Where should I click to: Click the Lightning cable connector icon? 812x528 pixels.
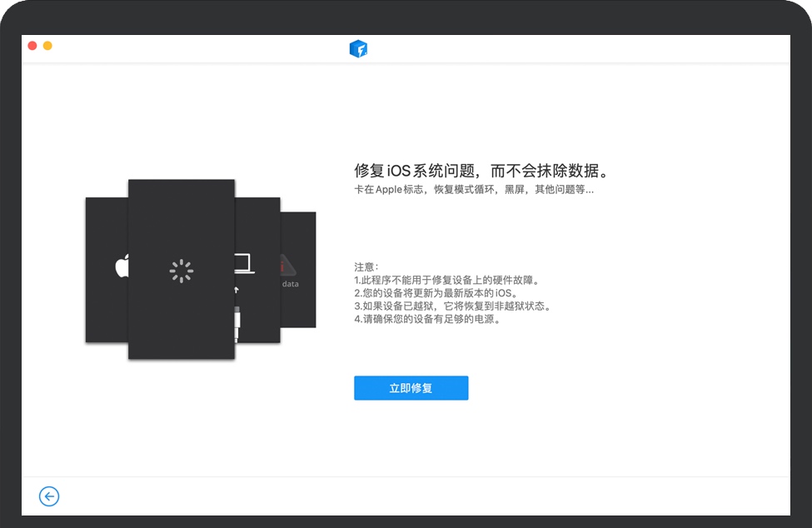coord(237,320)
